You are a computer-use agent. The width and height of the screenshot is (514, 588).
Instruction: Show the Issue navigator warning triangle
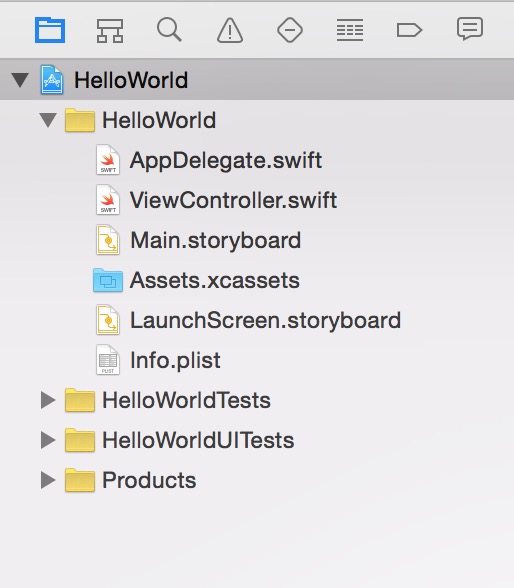230,30
